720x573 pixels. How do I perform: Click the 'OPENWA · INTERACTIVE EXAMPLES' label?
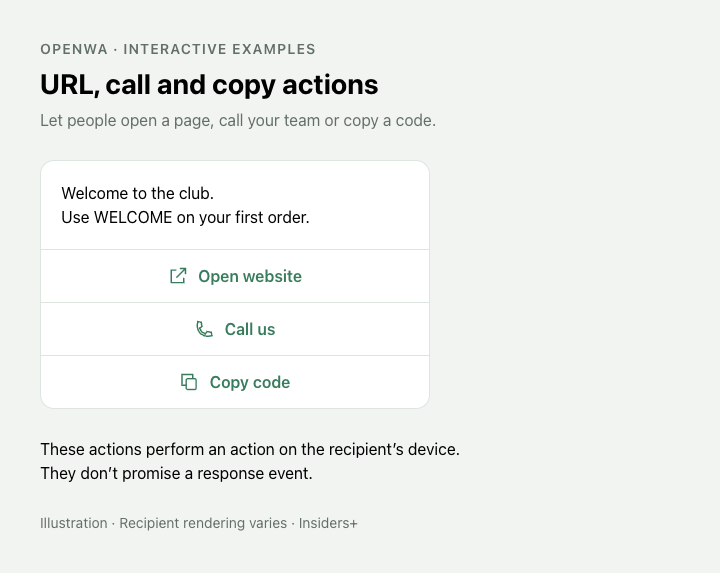[x=178, y=49]
